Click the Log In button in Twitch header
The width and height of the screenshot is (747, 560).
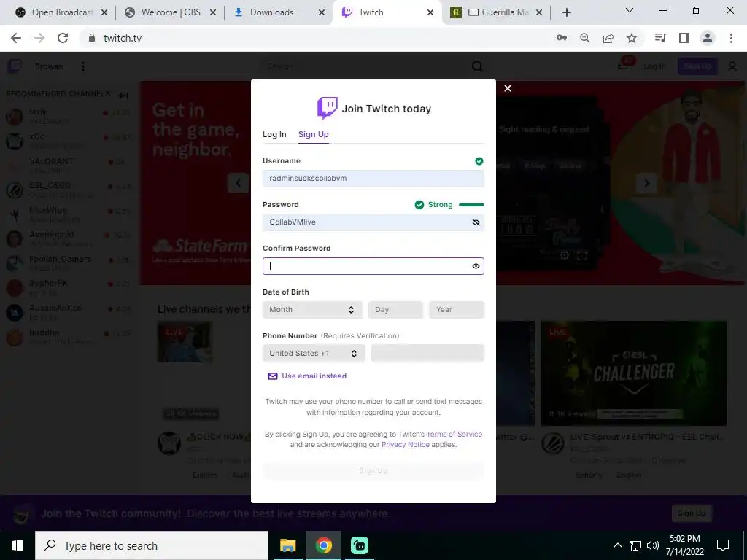(x=654, y=66)
